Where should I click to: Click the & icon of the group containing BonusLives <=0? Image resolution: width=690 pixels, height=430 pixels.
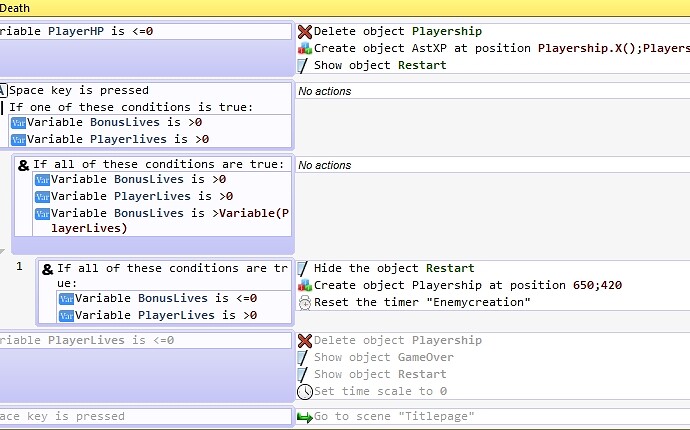point(48,269)
